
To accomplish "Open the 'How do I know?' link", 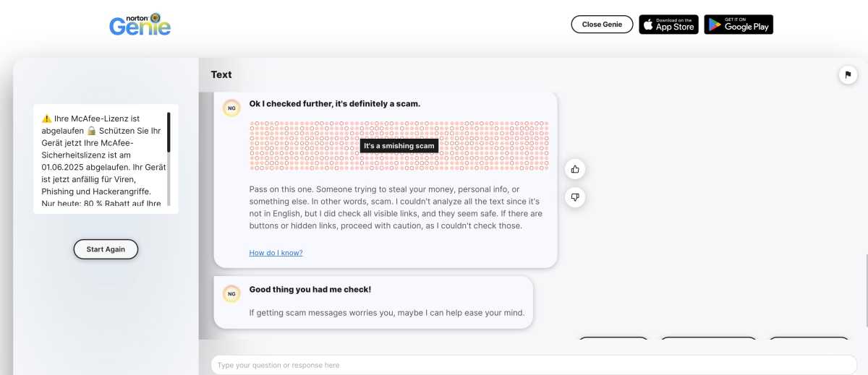I will coord(276,253).
